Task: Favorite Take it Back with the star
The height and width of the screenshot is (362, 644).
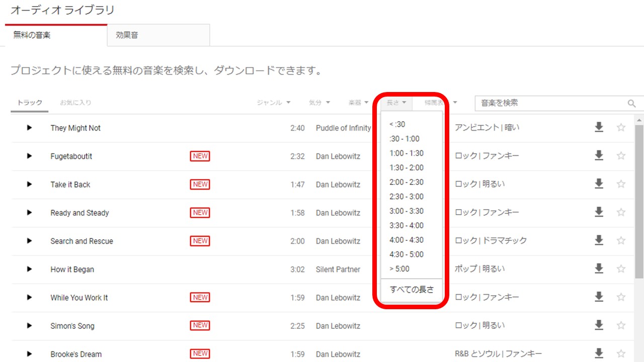Action: (x=621, y=184)
